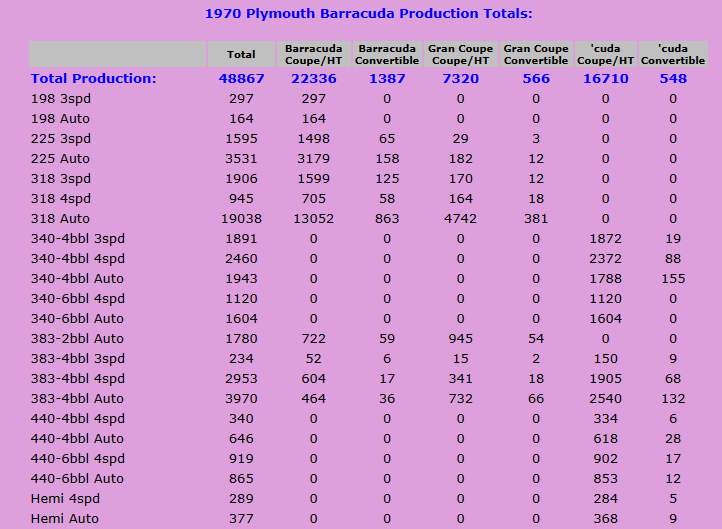Select the '340-4bbl 4spd' row label
722x529 pixels.
pos(77,259)
